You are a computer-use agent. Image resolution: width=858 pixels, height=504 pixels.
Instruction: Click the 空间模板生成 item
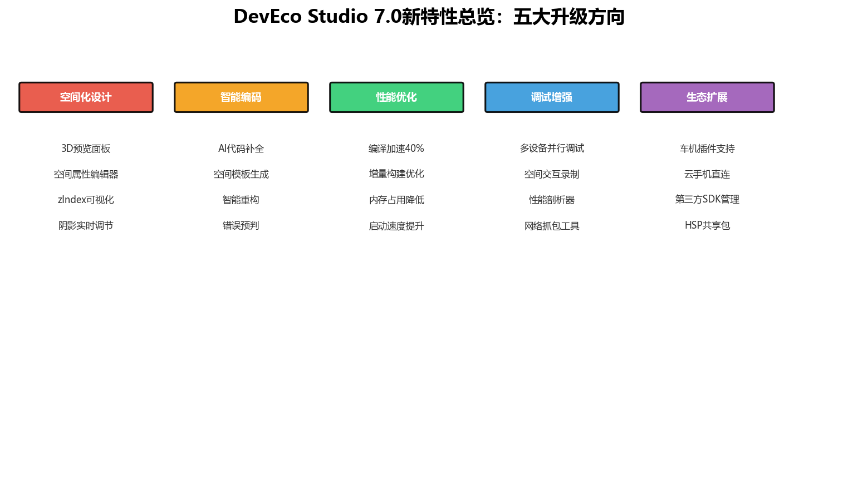[241, 174]
